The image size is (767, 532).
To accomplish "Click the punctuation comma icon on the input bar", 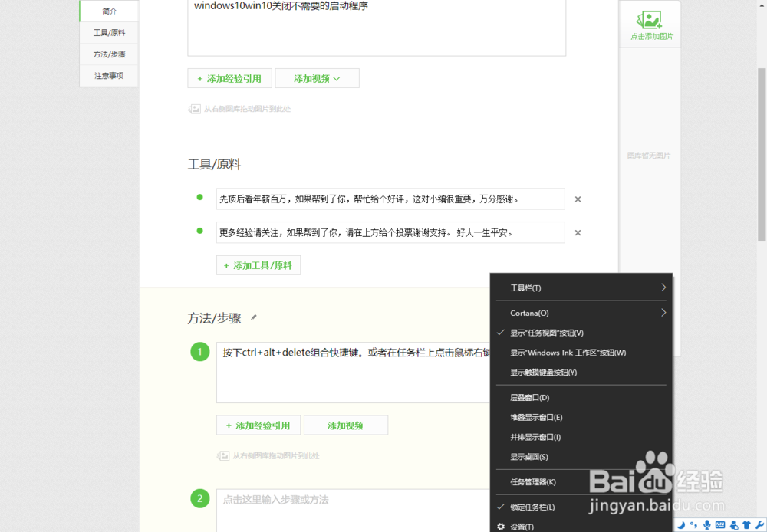I will pyautogui.click(x=694, y=524).
